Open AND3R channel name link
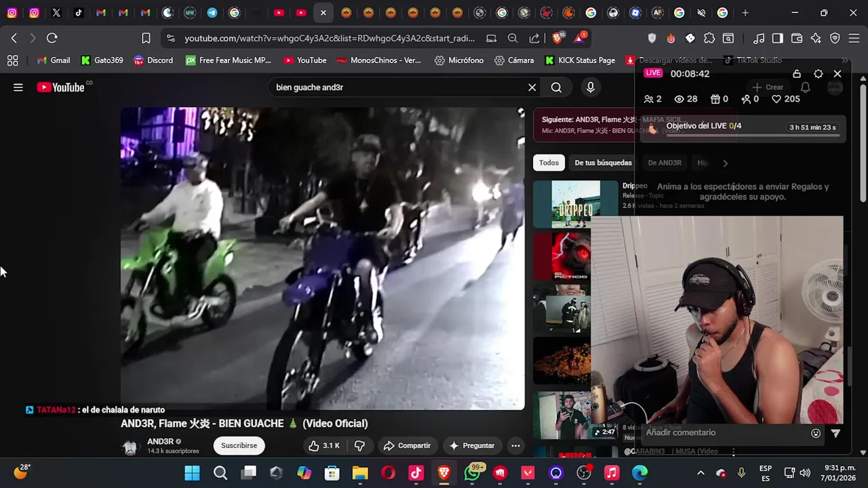This screenshot has width=868, height=488. click(x=160, y=441)
